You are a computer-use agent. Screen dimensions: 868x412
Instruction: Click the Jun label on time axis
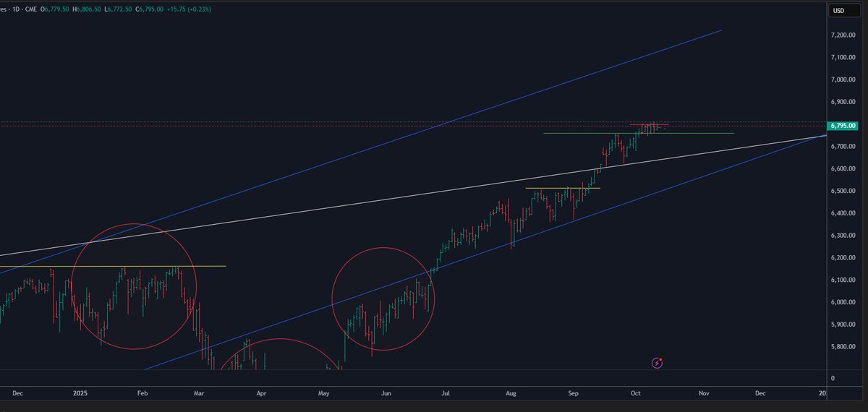coord(386,393)
